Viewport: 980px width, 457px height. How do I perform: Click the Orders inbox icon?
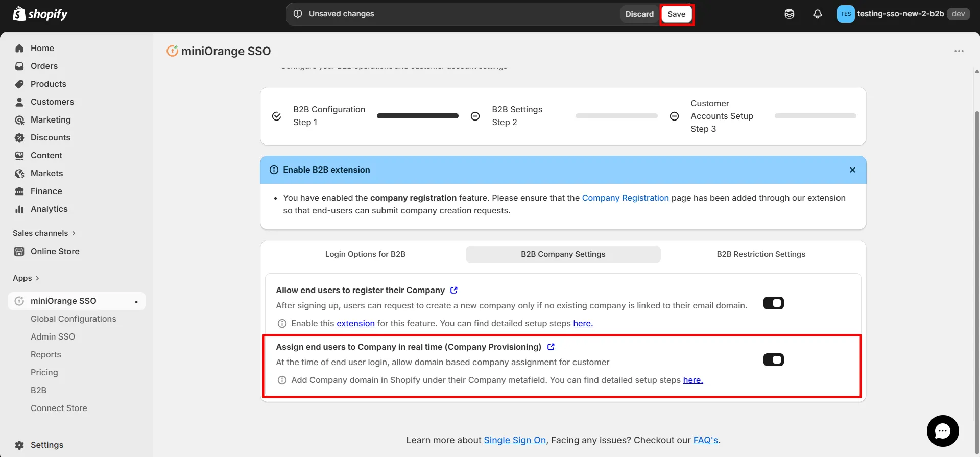(19, 66)
